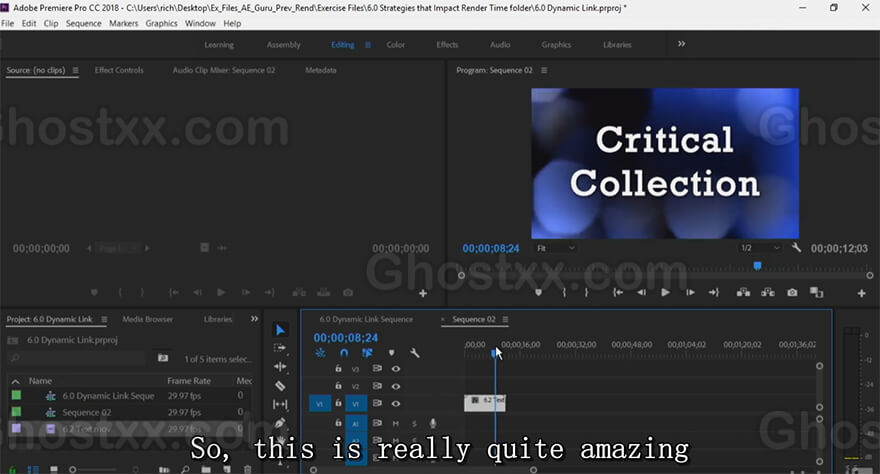The width and height of the screenshot is (880, 474).
Task: Switch to the Effect Controls tab
Action: pyautogui.click(x=119, y=70)
